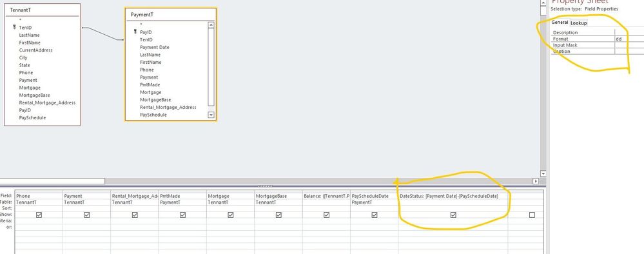The height and width of the screenshot is (254, 644).
Task: Click the Balance expression field cell
Action: pos(327,196)
